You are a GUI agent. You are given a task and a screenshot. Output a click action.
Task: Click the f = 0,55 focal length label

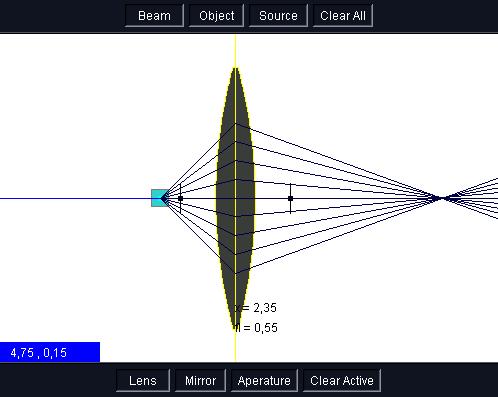pyautogui.click(x=256, y=328)
